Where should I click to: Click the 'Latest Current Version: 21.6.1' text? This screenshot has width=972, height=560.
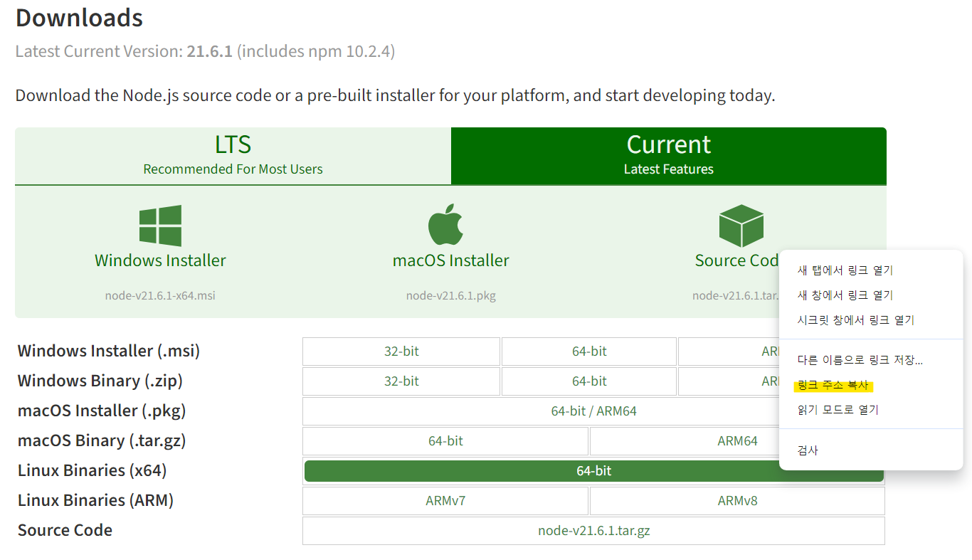pyautogui.click(x=124, y=51)
